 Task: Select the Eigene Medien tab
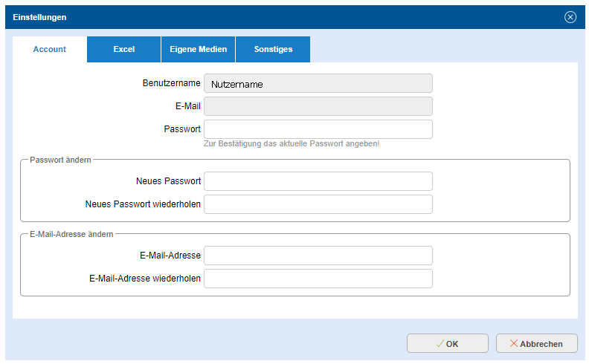coord(198,50)
